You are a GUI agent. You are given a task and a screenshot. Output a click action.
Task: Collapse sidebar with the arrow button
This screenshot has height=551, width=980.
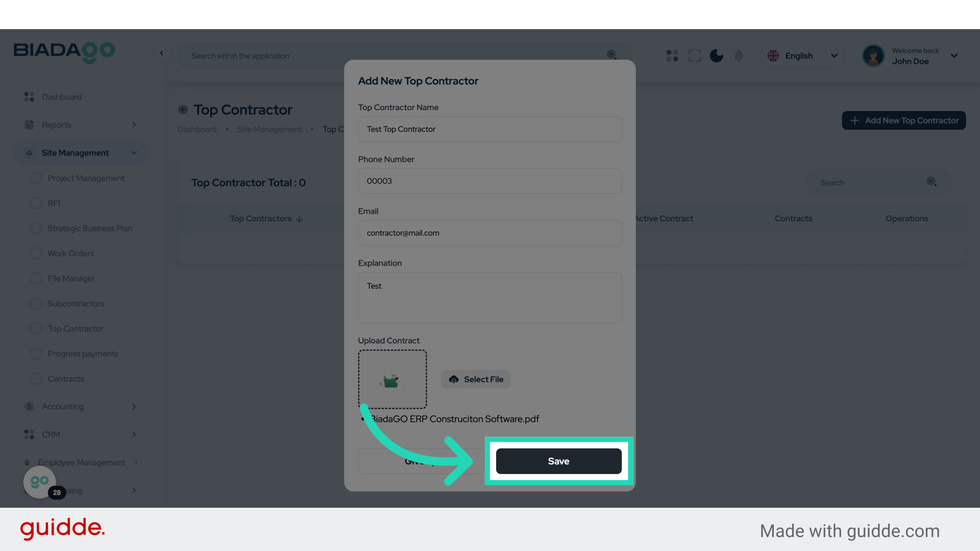(162, 53)
